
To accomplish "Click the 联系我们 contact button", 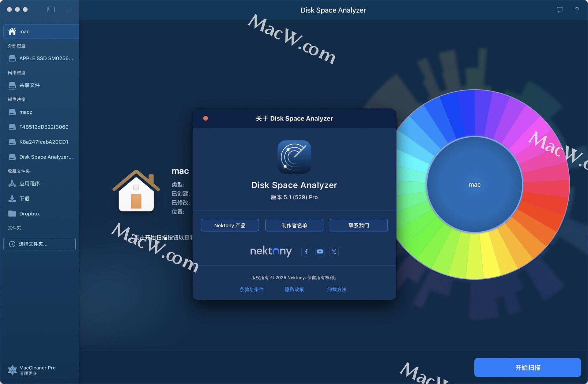I will point(359,225).
